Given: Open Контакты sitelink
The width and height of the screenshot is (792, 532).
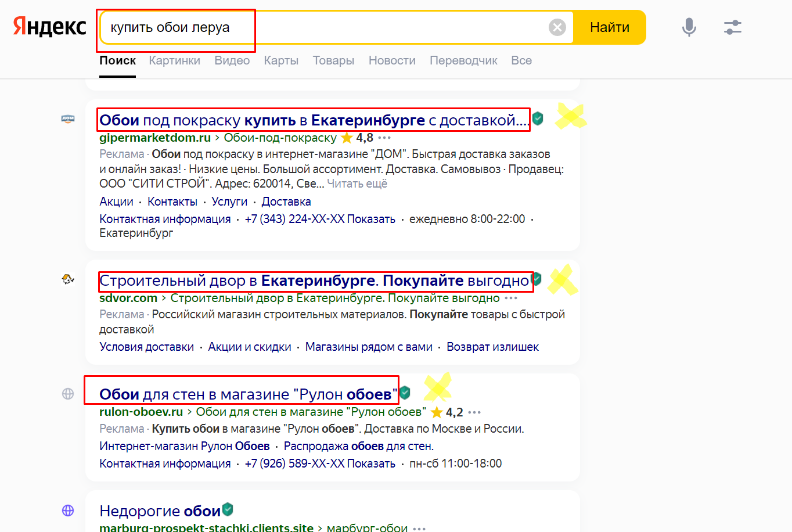Looking at the screenshot, I should coord(172,202).
